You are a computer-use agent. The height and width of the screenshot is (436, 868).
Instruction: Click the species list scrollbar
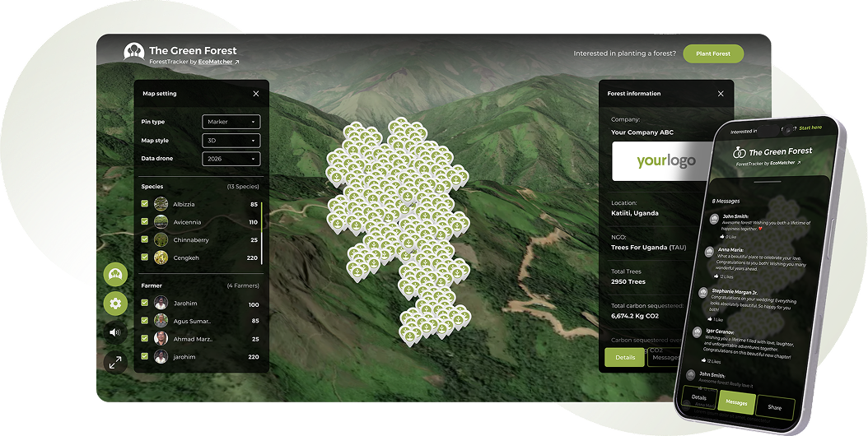(261, 232)
